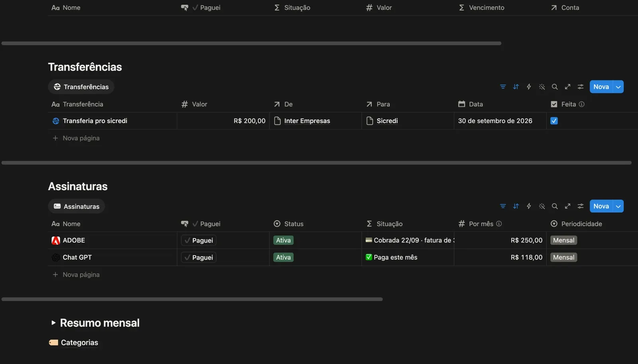Click the Chat GPT row icon

tap(56, 258)
